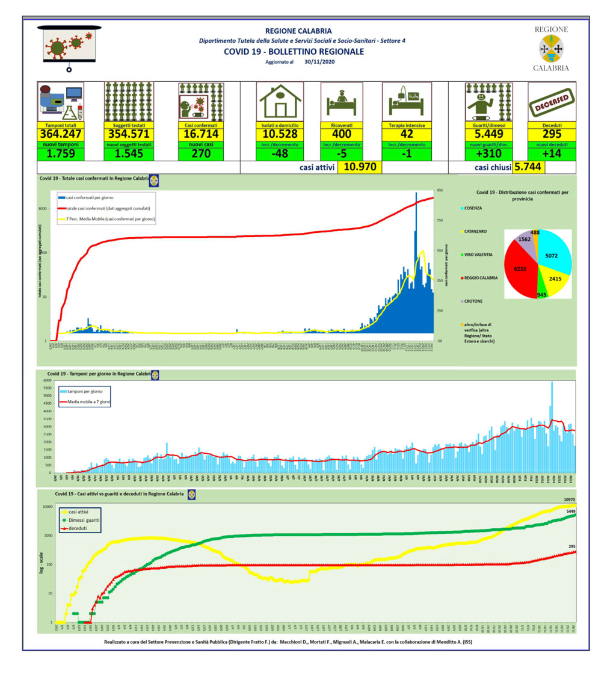
Task: Click the tamponi per giorno legend entry
Action: click(x=82, y=392)
